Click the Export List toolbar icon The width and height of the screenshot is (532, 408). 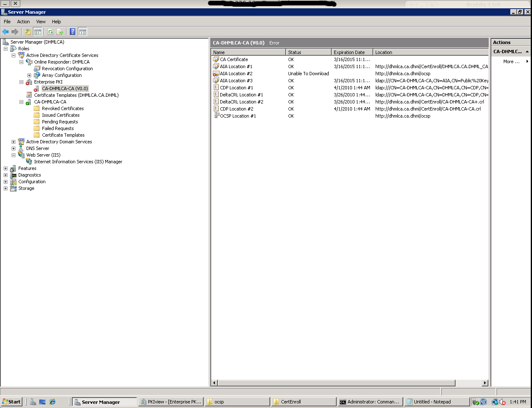click(x=60, y=32)
